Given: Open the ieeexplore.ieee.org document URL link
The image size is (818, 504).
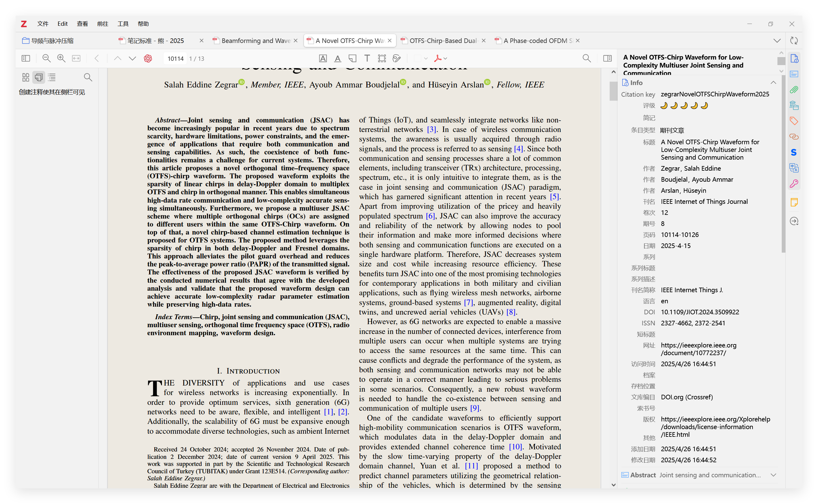Looking at the screenshot, I should 698,349.
